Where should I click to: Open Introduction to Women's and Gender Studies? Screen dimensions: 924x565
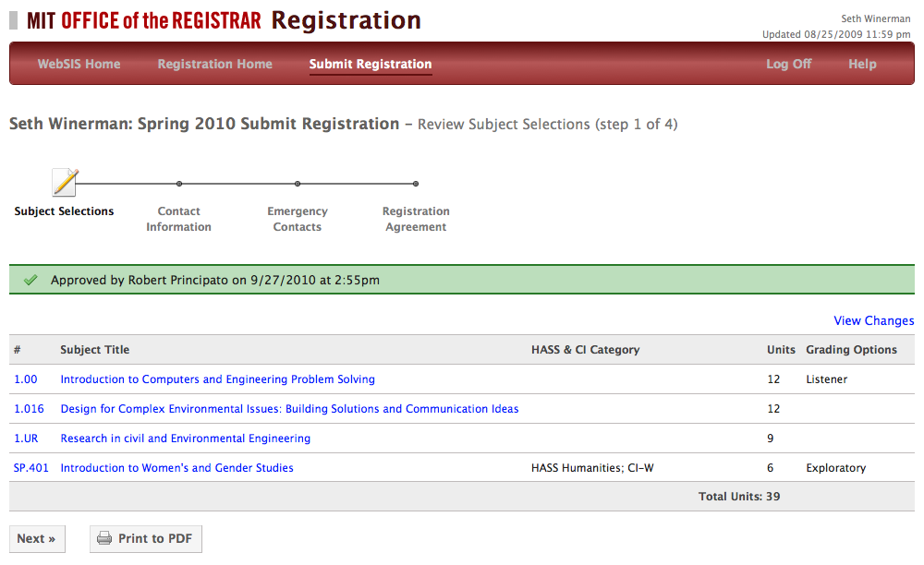176,468
